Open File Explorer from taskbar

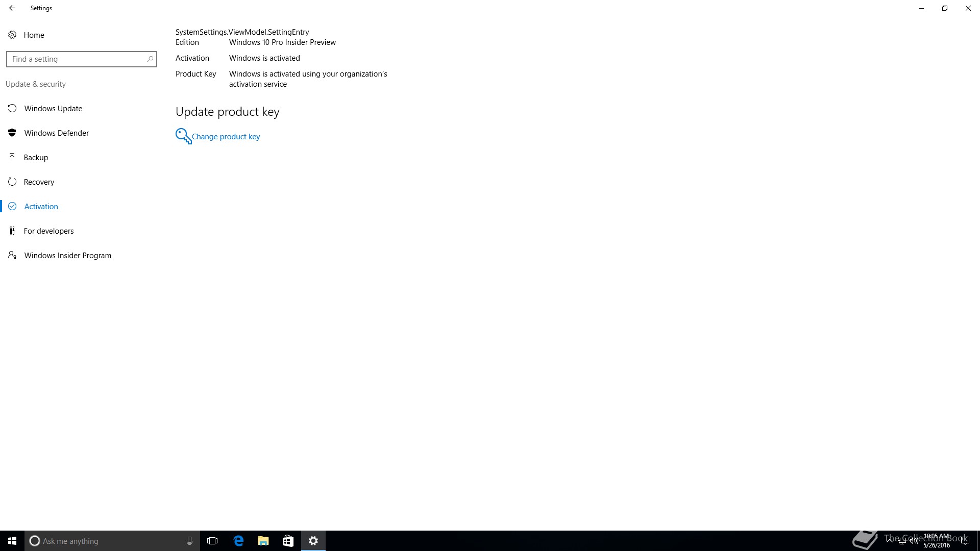(x=263, y=541)
